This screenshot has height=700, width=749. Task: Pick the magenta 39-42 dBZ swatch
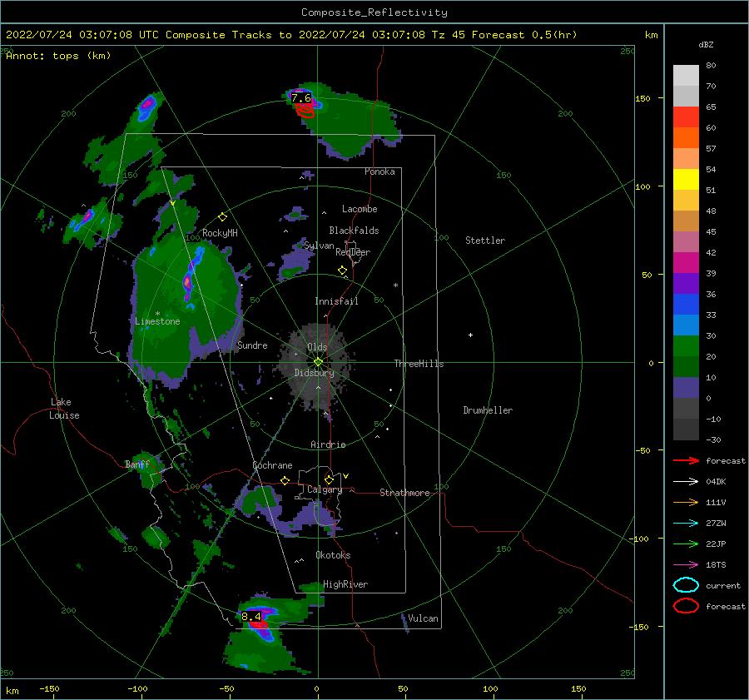686,263
